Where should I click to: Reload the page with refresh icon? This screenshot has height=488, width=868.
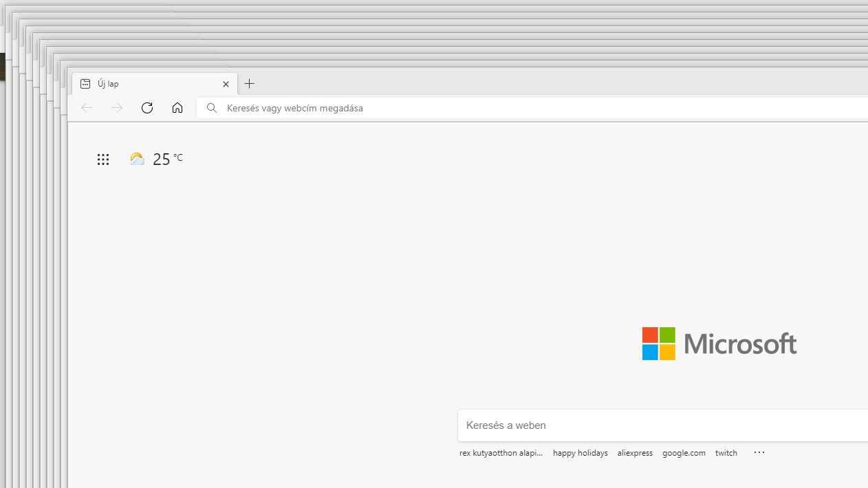[147, 108]
